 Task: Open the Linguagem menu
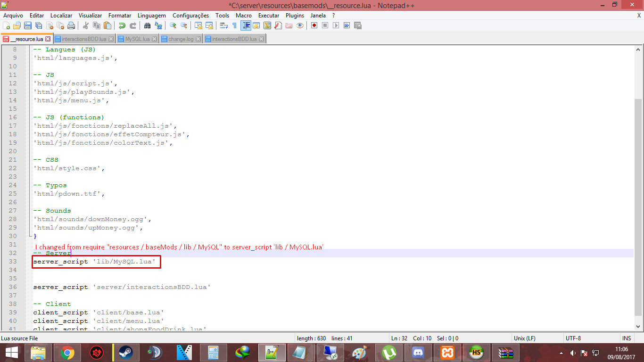pyautogui.click(x=152, y=16)
